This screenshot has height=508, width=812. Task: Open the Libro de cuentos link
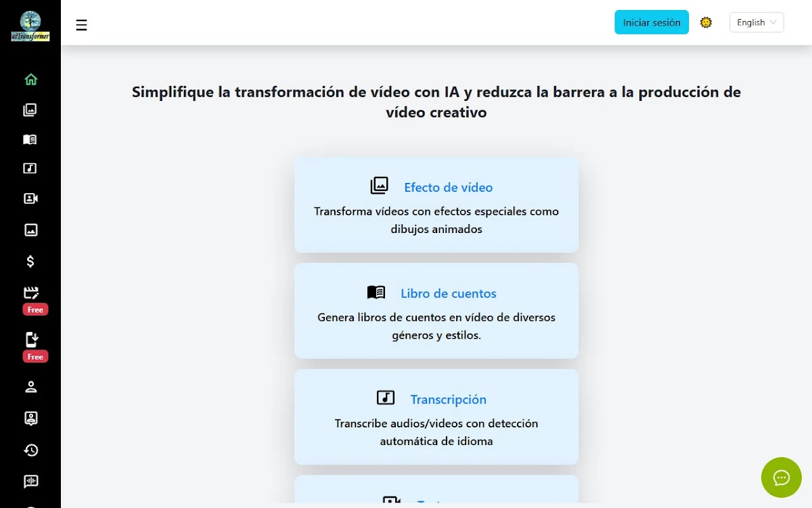point(449,293)
